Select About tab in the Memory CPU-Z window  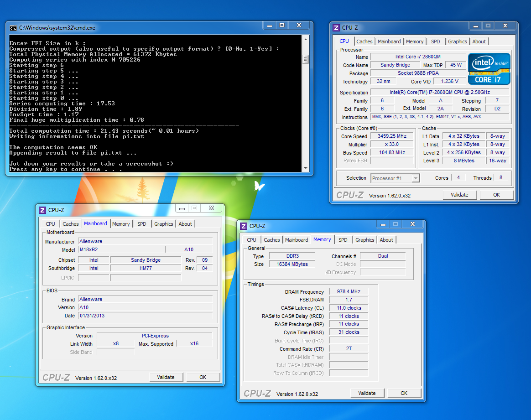point(386,240)
